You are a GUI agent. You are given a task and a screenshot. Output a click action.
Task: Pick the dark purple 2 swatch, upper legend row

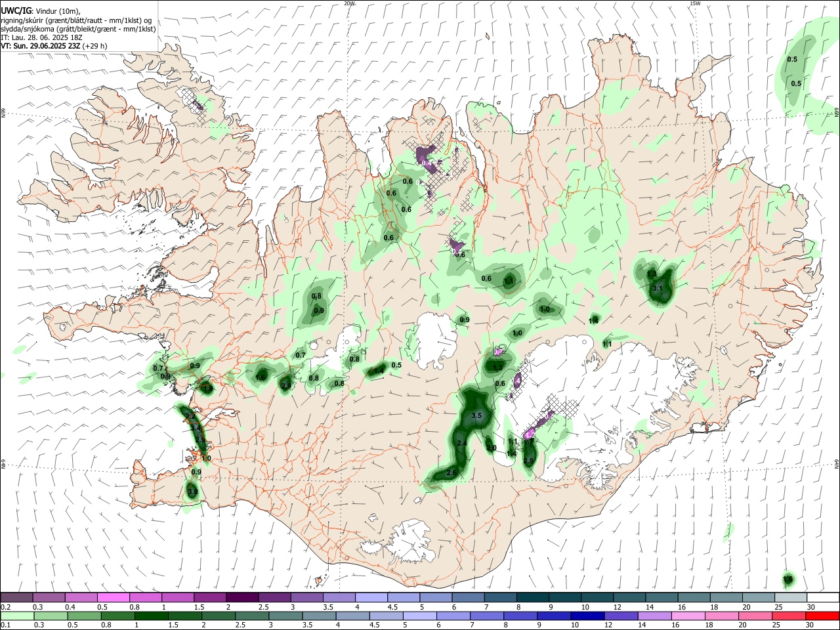(242, 597)
